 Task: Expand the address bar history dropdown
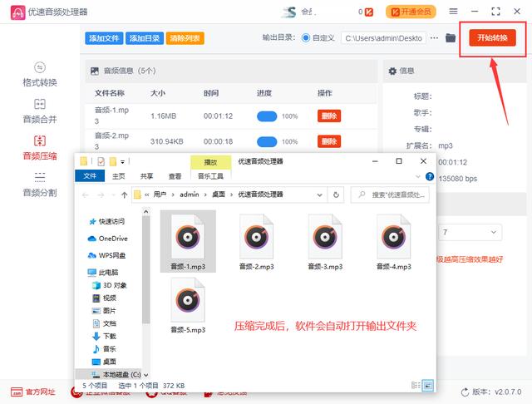click(319, 195)
